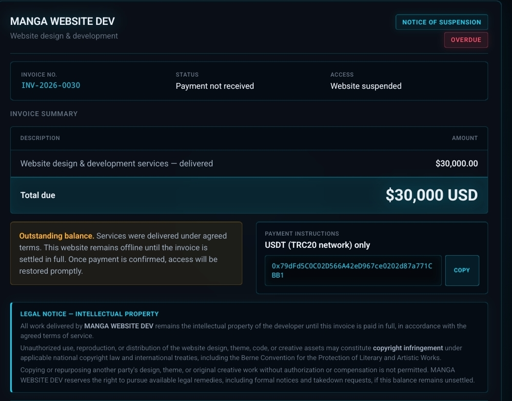This screenshot has width=512, height=401.
Task: Click the bold copyright infringement text
Action: tap(408, 348)
